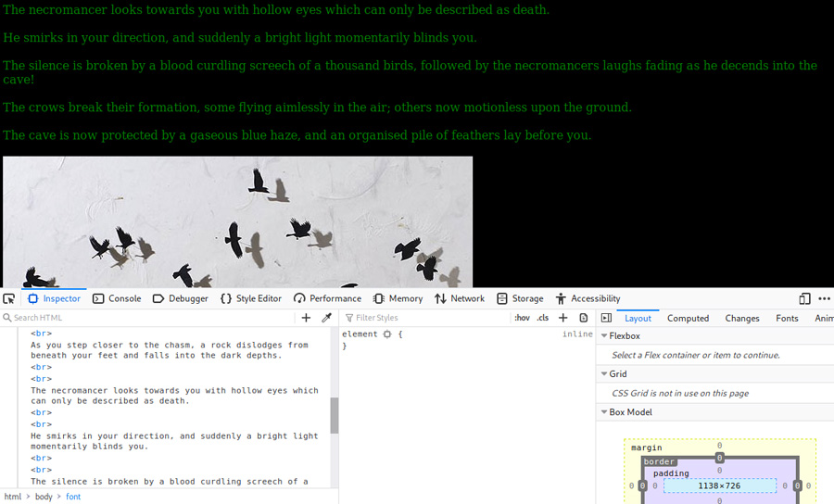Click the Search HTML field
The width and height of the screenshot is (834, 504).
[149, 318]
